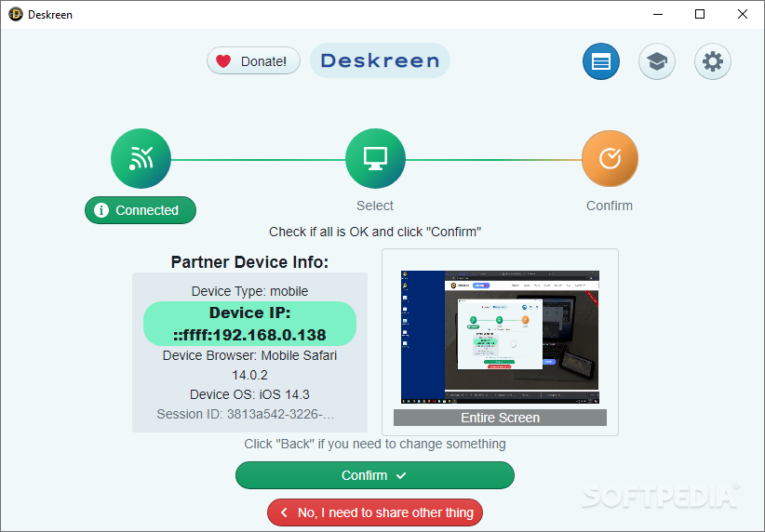Confirm sharing with green Confirm button

[x=375, y=475]
